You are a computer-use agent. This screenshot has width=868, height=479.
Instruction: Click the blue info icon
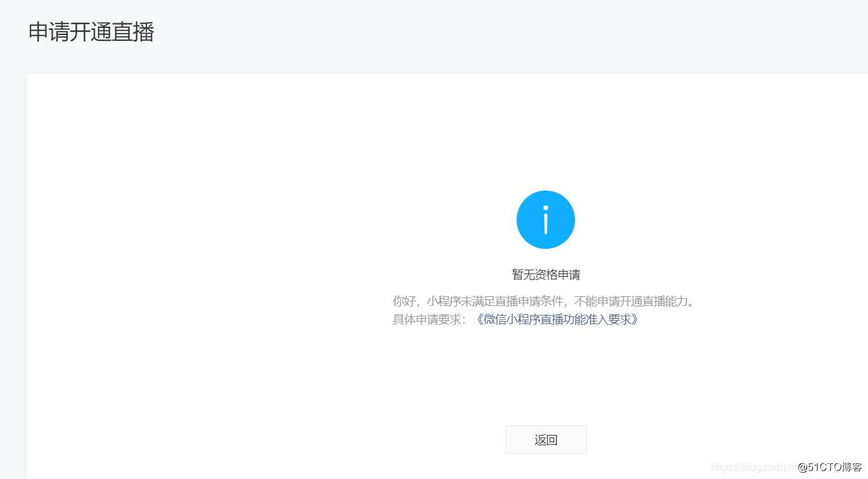click(546, 220)
